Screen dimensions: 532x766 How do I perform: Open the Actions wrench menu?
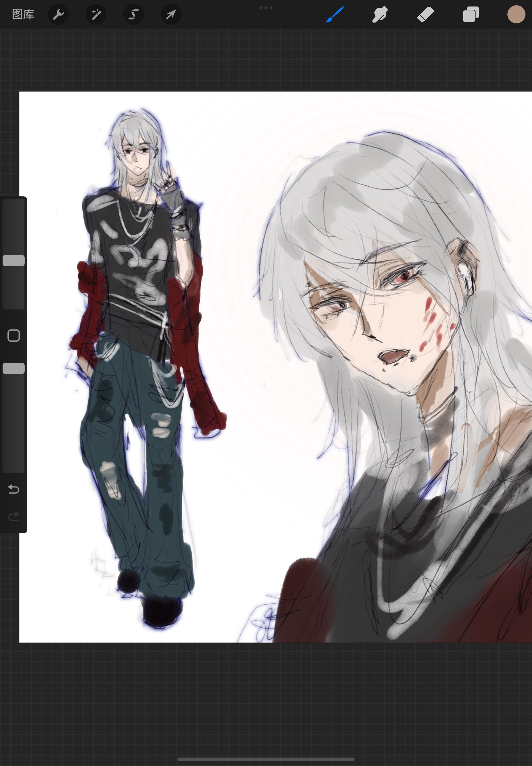[x=58, y=14]
